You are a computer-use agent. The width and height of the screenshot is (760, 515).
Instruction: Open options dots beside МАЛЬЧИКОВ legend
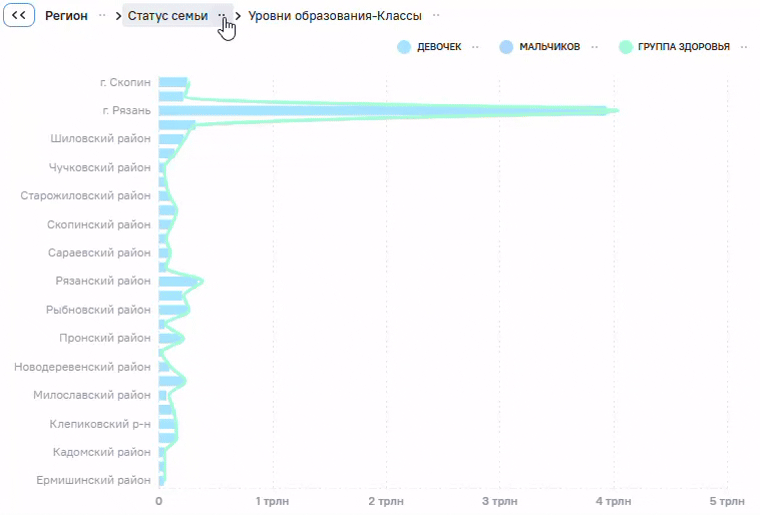pos(595,47)
